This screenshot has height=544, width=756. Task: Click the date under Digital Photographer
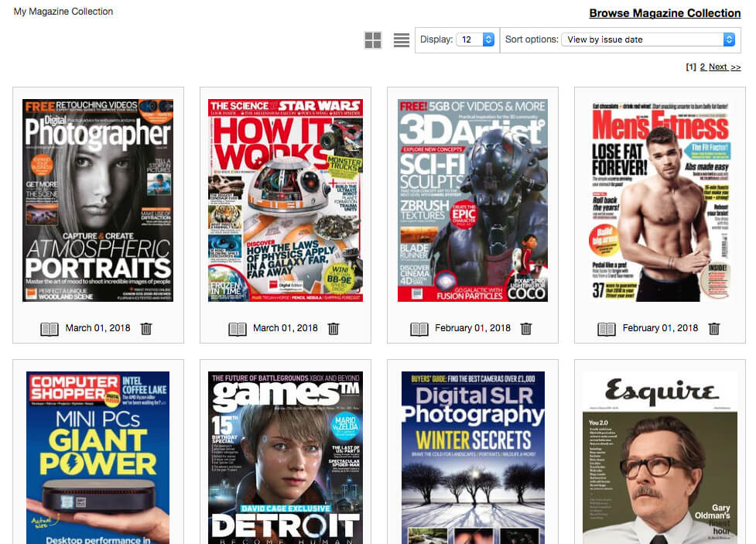point(97,328)
